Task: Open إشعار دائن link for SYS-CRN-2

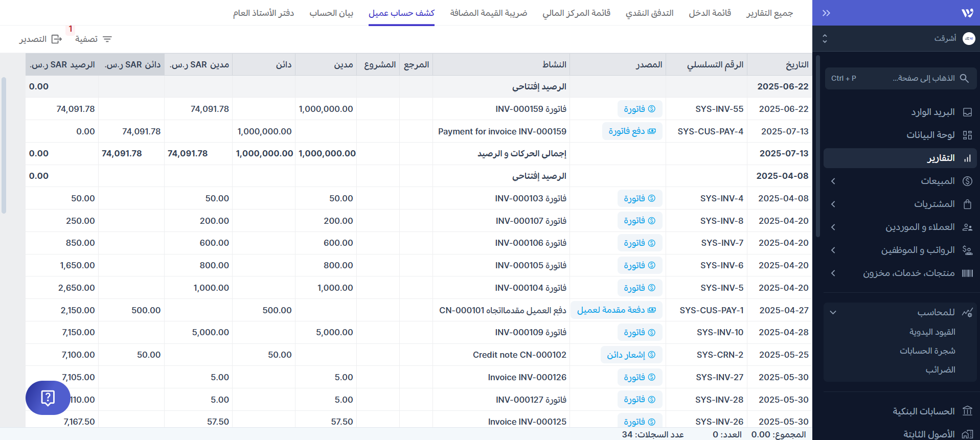Action: 631,355
